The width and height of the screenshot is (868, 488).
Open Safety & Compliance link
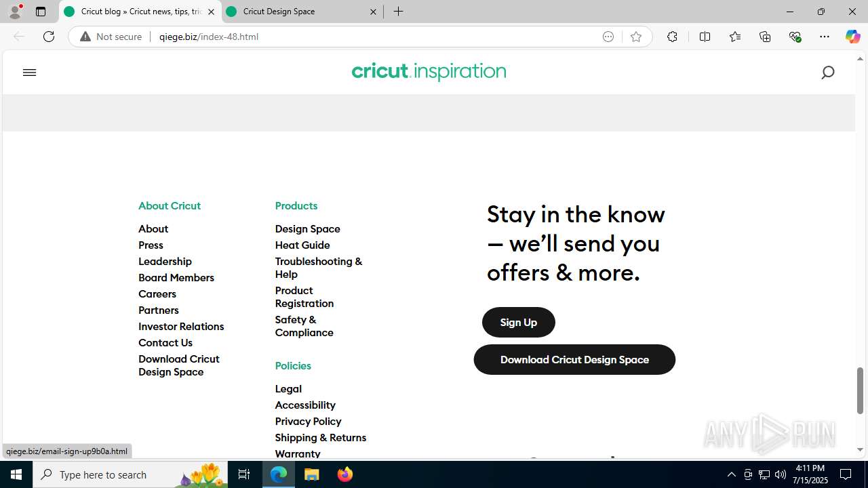(x=304, y=326)
